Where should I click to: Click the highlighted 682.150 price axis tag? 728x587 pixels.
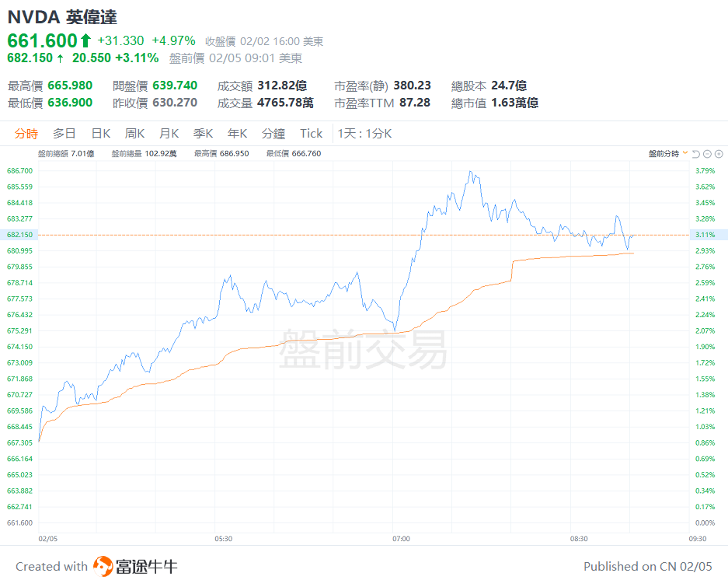(x=19, y=235)
